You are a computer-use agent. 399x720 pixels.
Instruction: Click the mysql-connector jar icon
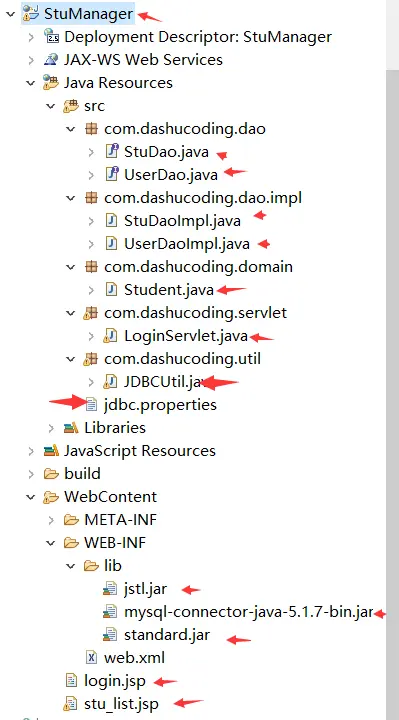[110, 612]
